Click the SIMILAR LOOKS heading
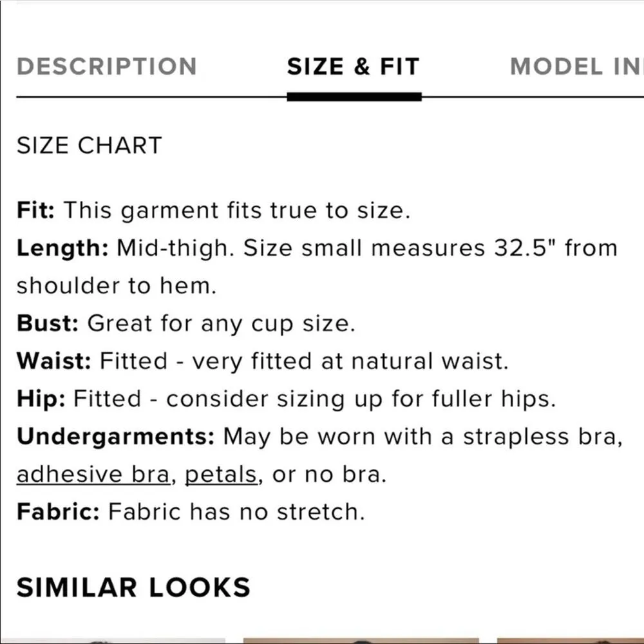Screen dimensions: 644x644 coord(133,587)
